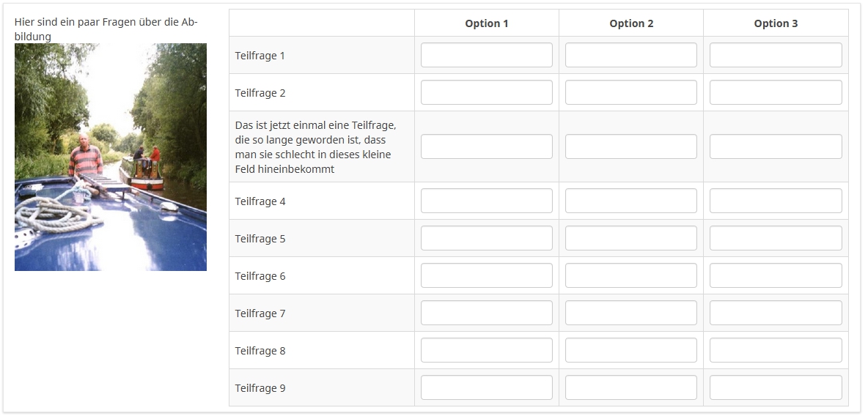Click the Option 3 column header
Viewport: 868px width, 416px height.
click(775, 23)
